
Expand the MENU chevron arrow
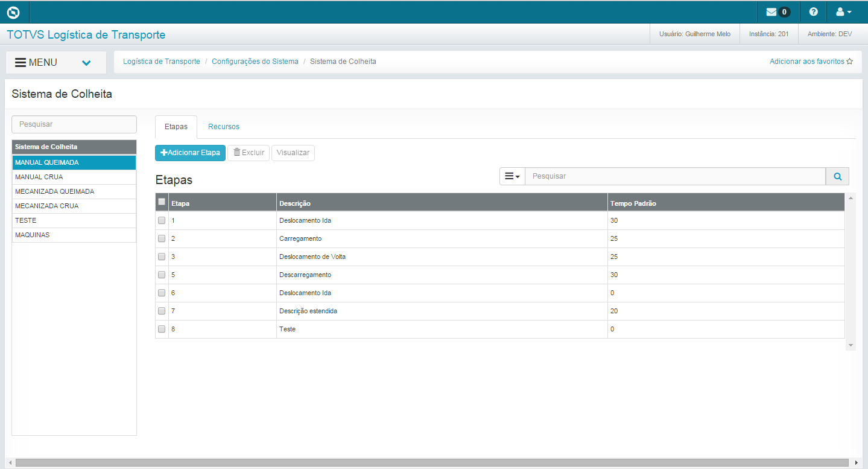click(86, 63)
